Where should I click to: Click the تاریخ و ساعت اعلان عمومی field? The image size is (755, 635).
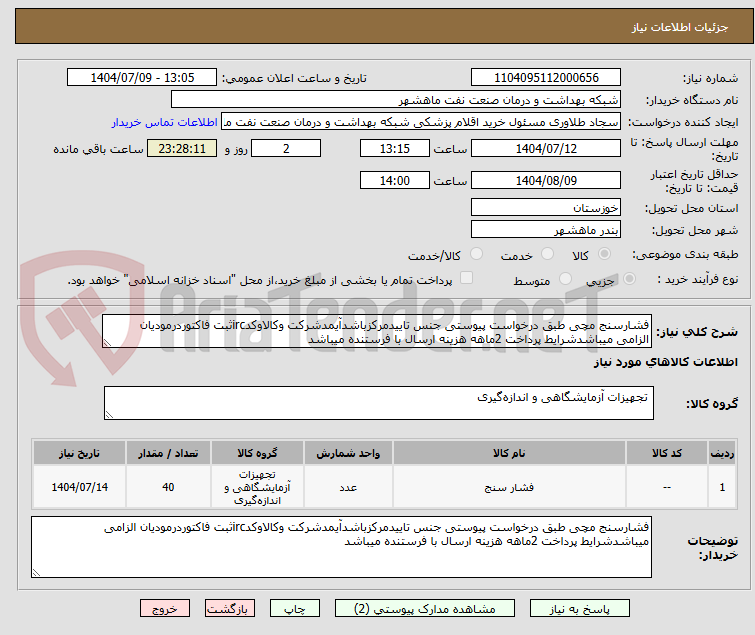142,78
